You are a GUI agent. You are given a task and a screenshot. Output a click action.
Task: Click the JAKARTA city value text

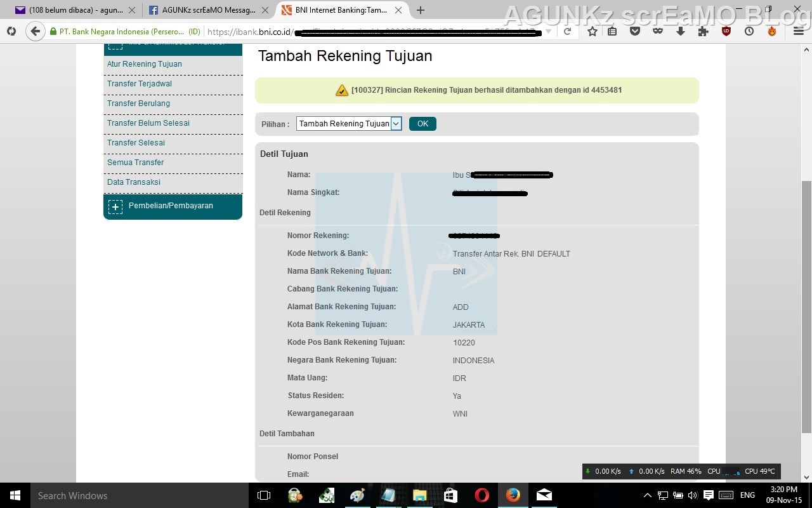point(469,325)
